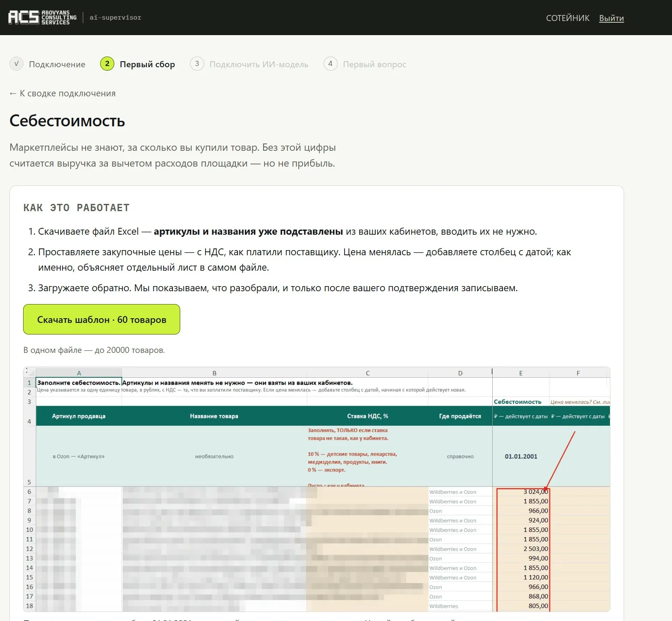Click the "2 503,00" cost value
Screen dimensions: 672x621
535,549
